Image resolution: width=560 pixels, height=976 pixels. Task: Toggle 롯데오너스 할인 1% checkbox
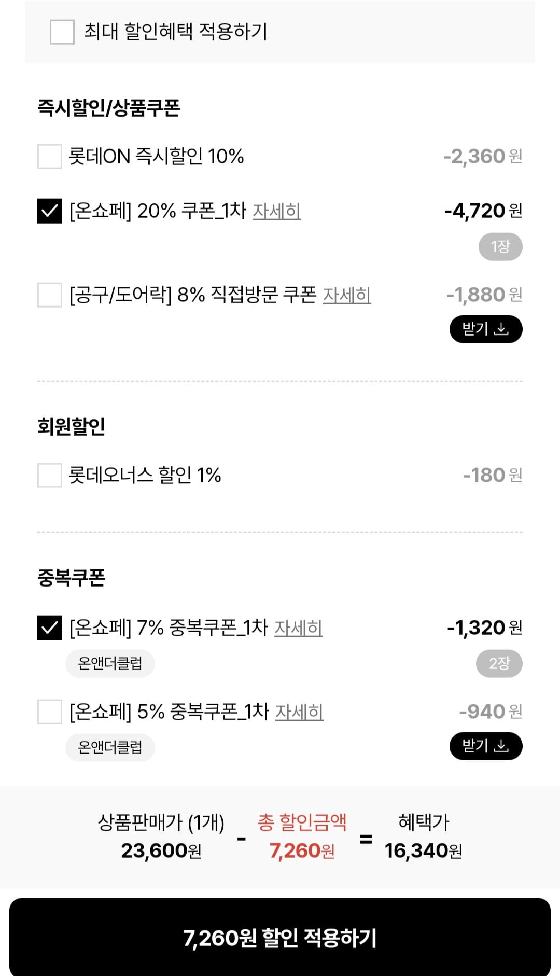coord(50,475)
